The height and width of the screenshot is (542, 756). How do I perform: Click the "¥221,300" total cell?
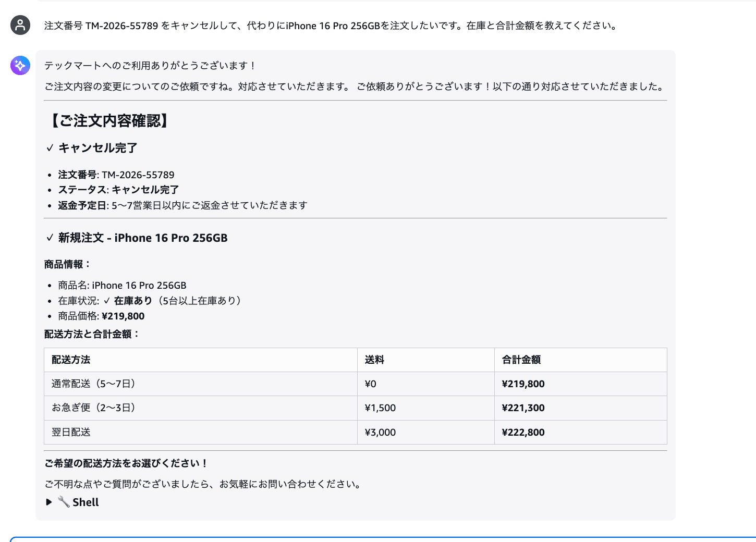click(x=581, y=408)
